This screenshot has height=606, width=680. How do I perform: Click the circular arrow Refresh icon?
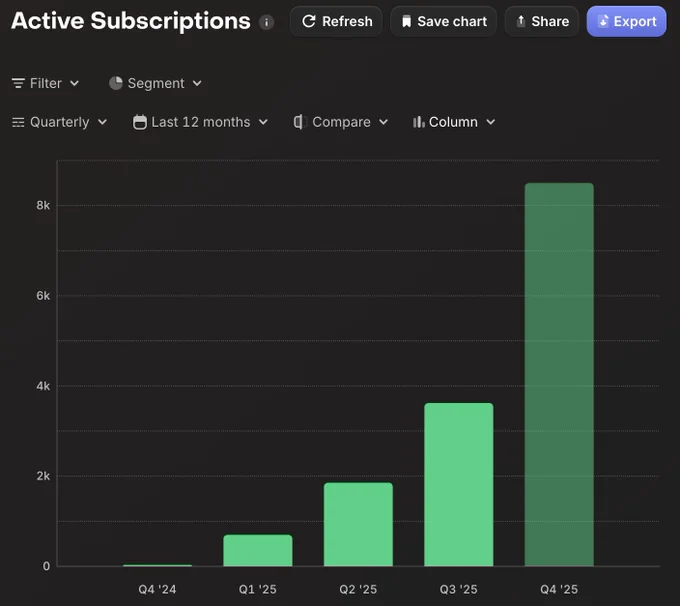coord(308,21)
